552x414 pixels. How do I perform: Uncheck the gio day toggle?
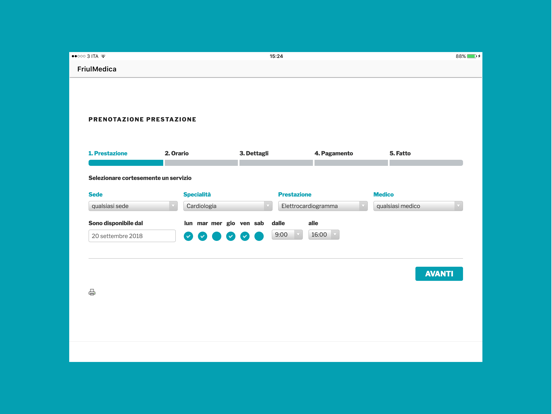pyautogui.click(x=231, y=236)
